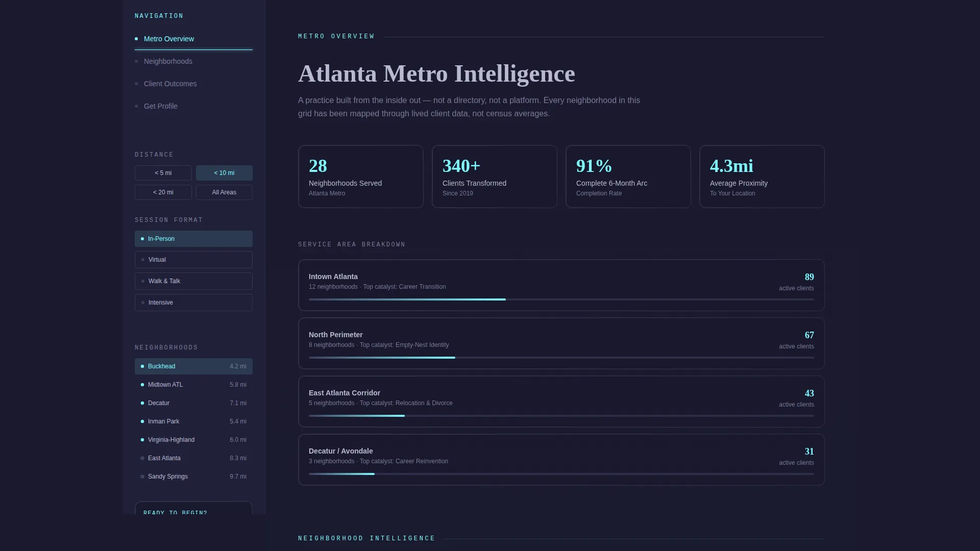Select All Areas distance option
This screenshot has width=980, height=551.
tap(224, 192)
